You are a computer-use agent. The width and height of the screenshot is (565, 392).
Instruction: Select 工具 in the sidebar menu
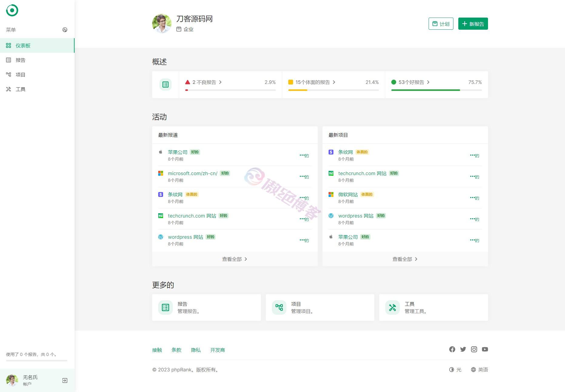[37, 89]
